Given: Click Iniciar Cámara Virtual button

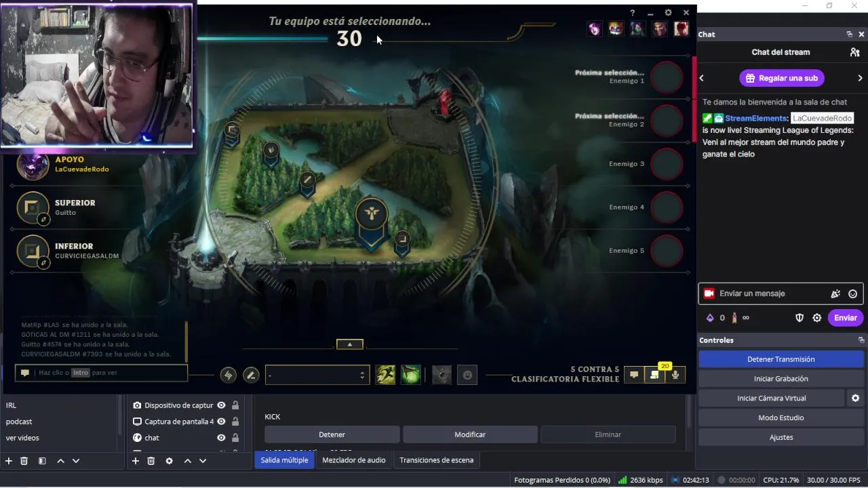Looking at the screenshot, I should point(772,398).
